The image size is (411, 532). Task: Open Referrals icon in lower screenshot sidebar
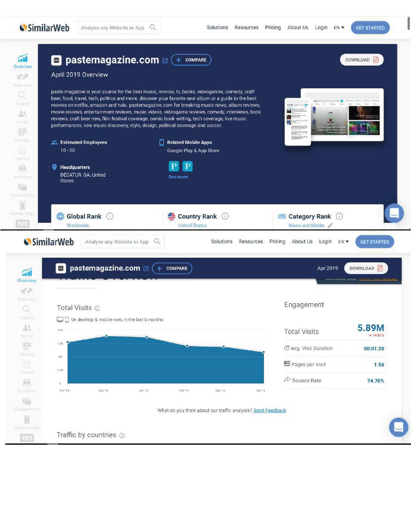click(27, 291)
